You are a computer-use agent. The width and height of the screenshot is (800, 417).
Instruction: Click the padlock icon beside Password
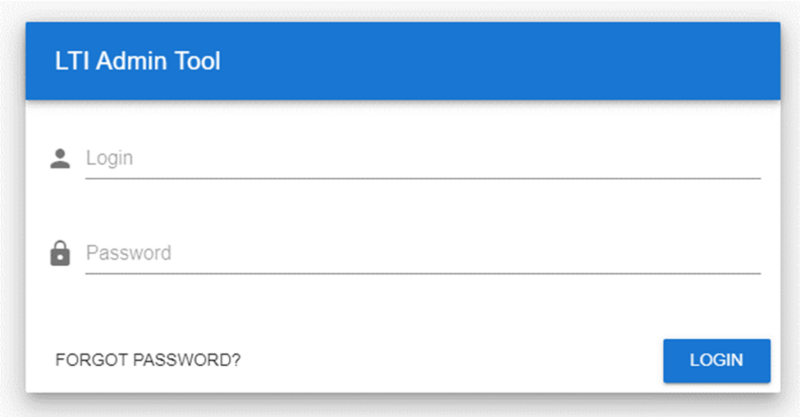[x=60, y=254]
